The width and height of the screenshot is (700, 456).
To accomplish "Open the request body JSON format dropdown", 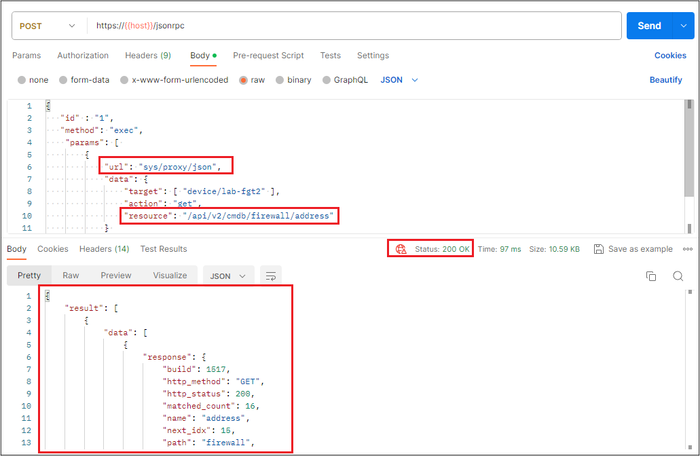I will [x=399, y=80].
